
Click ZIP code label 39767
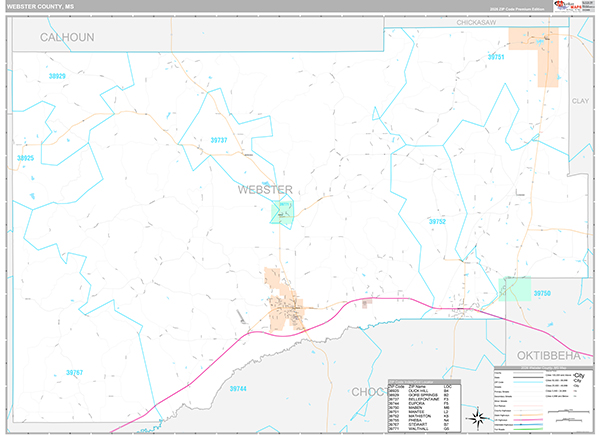pyautogui.click(x=74, y=373)
